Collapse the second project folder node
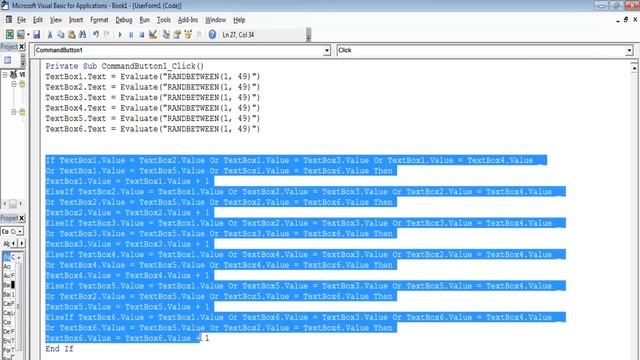This screenshot has height=360, width=640. pyautogui.click(x=13, y=112)
